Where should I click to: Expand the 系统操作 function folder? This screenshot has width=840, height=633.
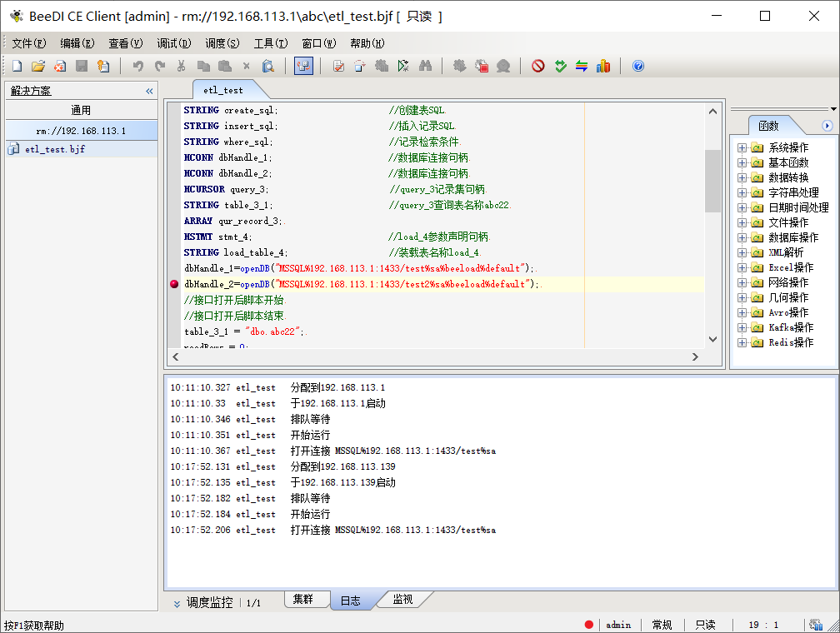[742, 147]
